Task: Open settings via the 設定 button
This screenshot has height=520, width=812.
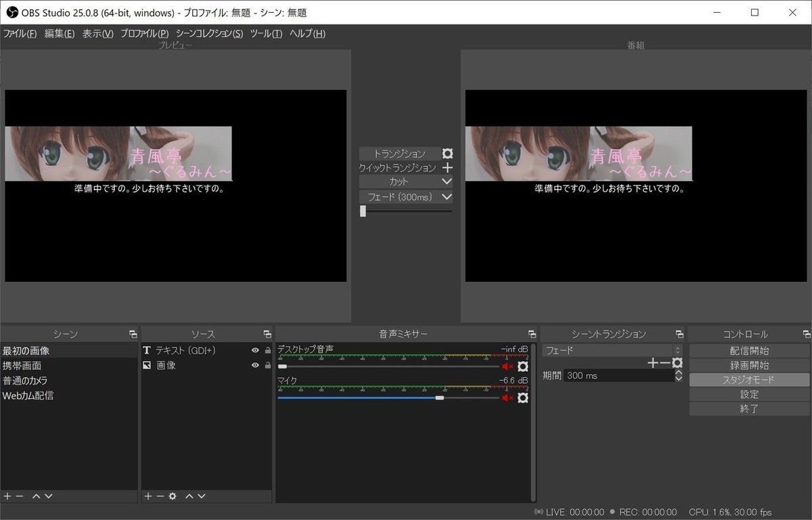Action: (x=749, y=393)
